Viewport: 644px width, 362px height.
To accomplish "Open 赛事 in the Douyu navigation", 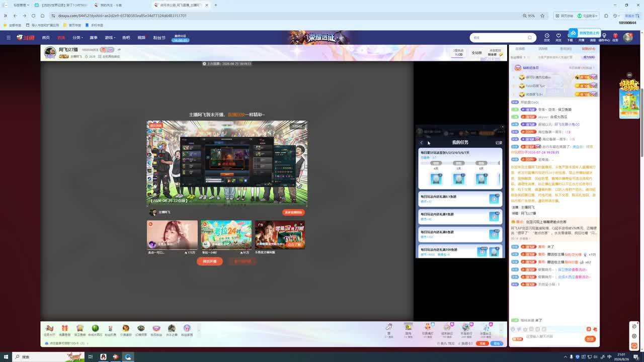I will 94,38.
